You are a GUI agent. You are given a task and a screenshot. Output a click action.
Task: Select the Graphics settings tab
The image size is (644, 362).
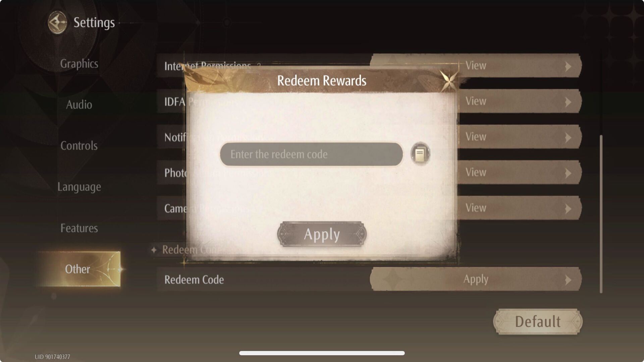point(79,63)
